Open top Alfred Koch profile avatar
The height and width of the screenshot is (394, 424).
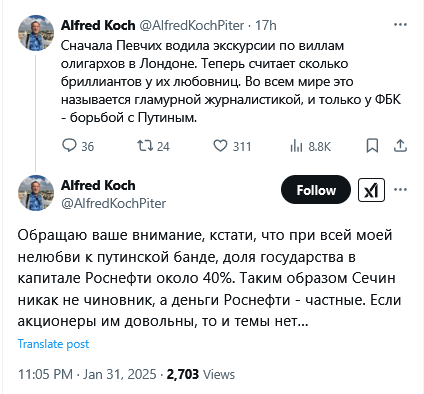tap(36, 33)
